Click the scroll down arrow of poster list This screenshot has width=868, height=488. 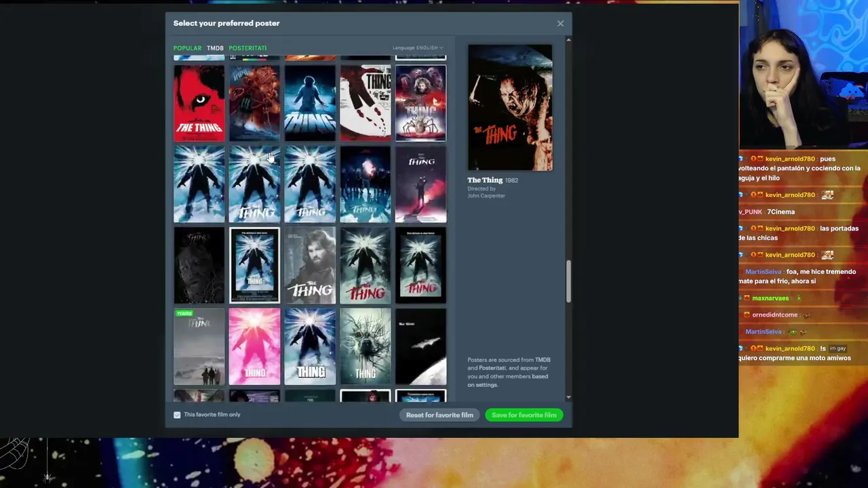click(568, 398)
